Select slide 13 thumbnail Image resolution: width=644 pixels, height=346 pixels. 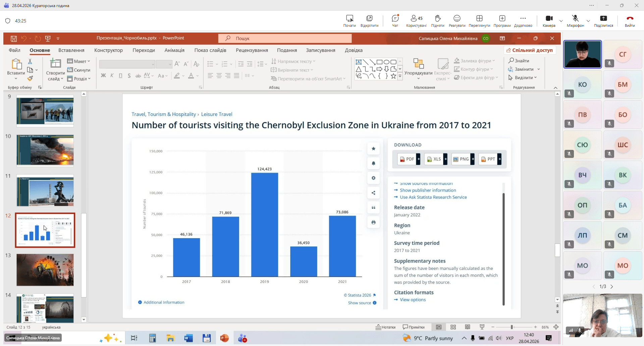(x=45, y=270)
